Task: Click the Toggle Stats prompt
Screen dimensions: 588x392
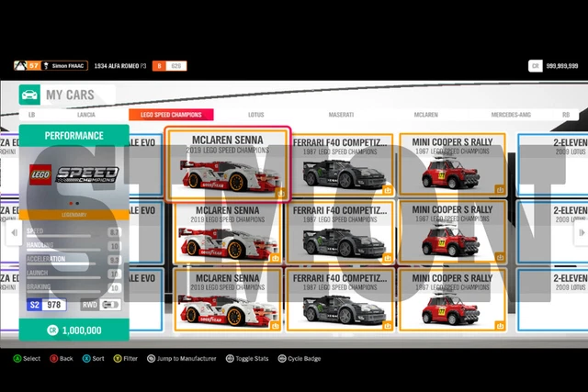Action: click(247, 359)
